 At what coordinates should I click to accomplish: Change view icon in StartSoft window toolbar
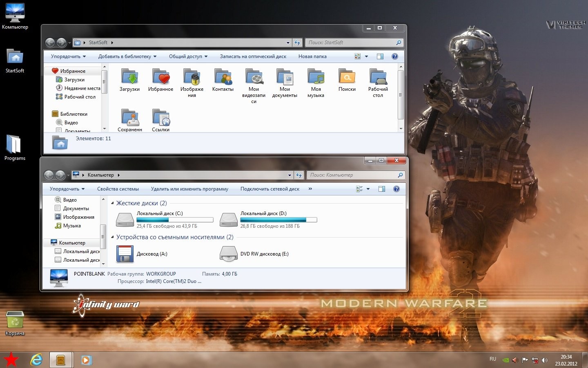point(358,56)
